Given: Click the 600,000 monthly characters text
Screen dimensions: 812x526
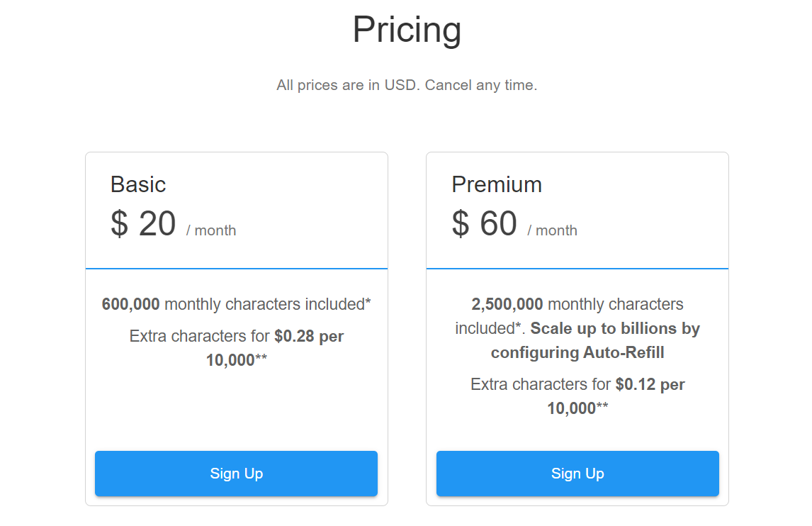Looking at the screenshot, I should [x=236, y=304].
